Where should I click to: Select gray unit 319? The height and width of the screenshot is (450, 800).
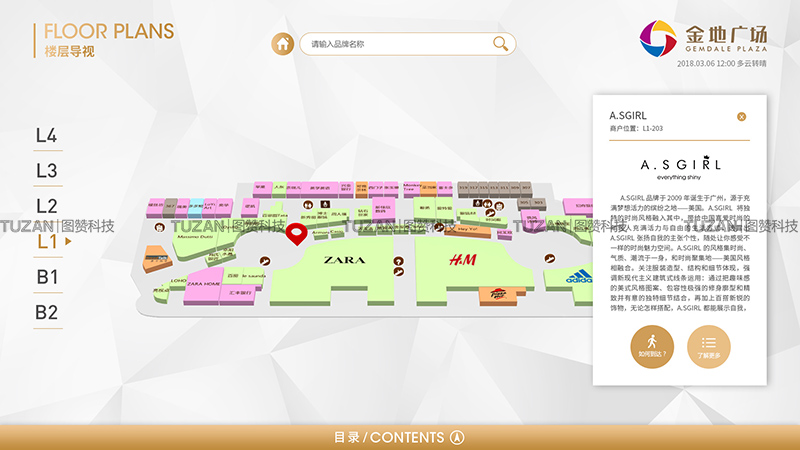tap(463, 188)
